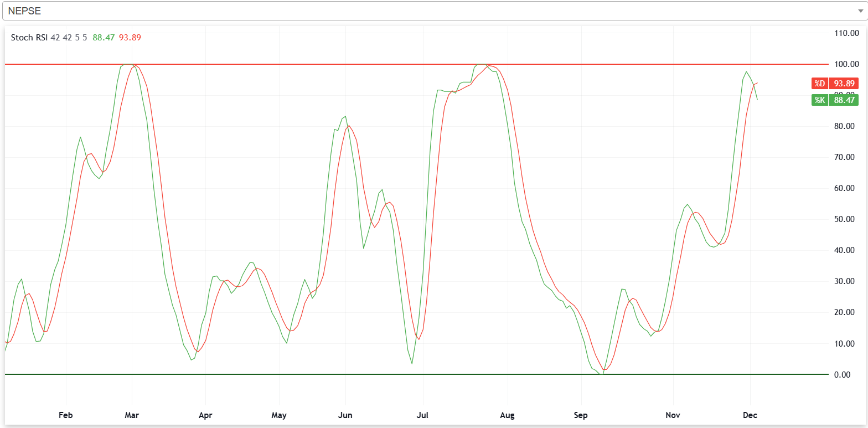Image resolution: width=868 pixels, height=428 pixels.
Task: Click the arrow on the NEPSE selector
Action: [x=859, y=11]
